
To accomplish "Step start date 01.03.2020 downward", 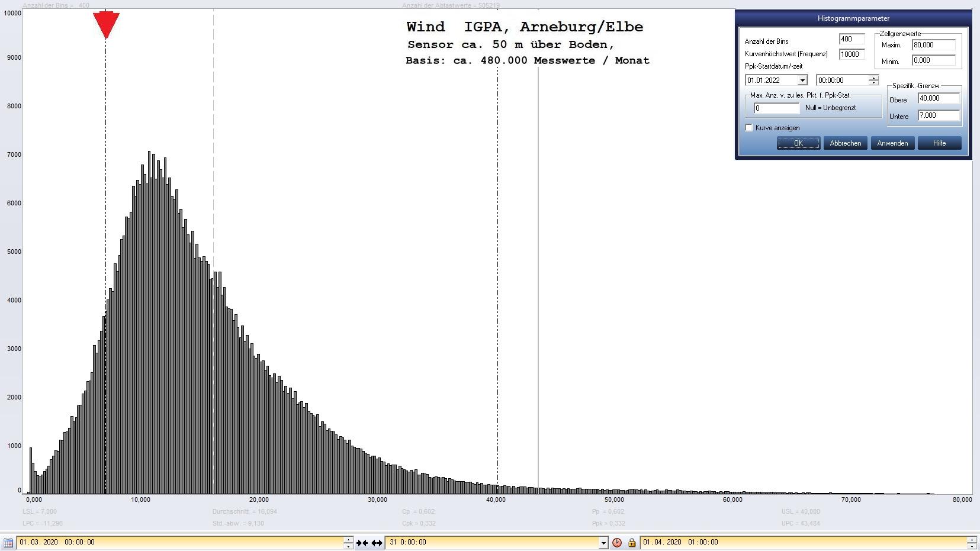I will (x=348, y=545).
